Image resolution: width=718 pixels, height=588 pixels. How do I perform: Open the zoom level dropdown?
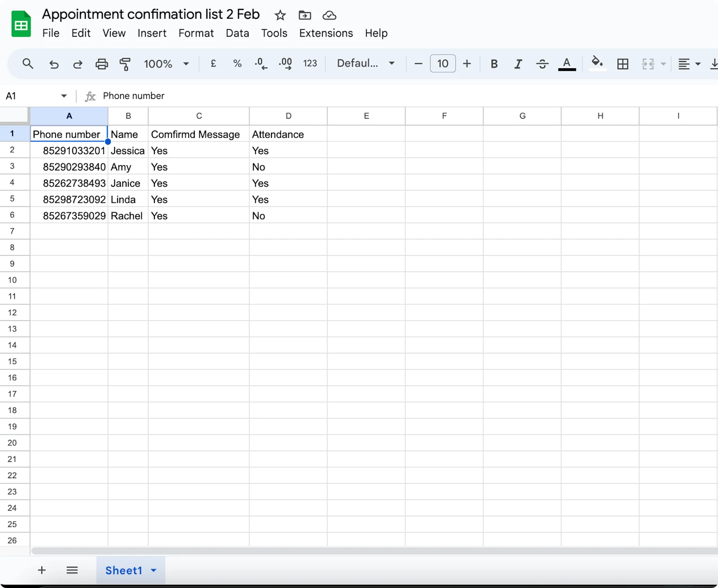point(185,63)
